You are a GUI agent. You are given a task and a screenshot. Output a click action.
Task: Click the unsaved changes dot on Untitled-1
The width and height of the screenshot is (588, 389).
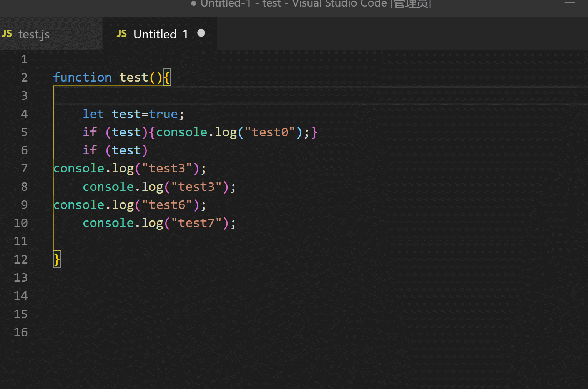[x=201, y=33]
